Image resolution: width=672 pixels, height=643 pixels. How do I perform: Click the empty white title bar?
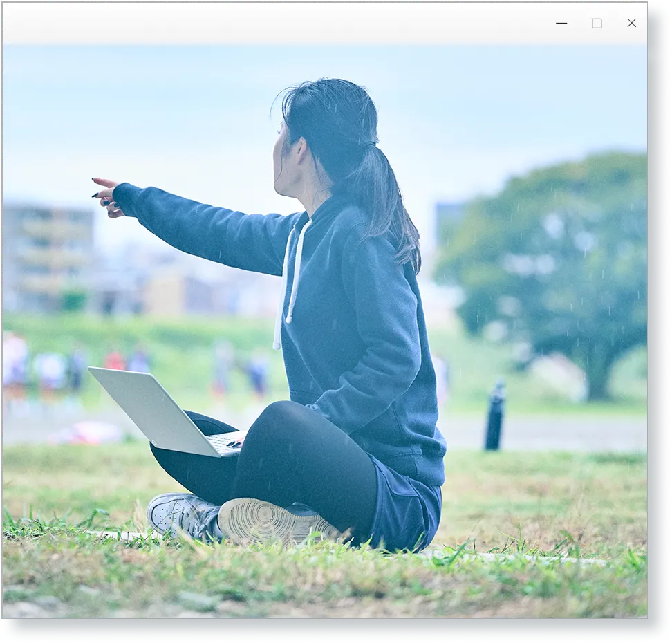277,24
